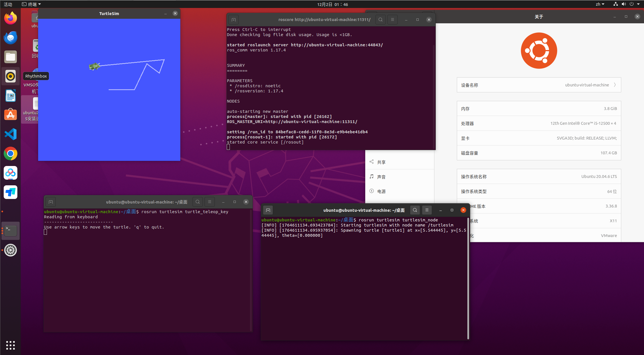Open clock and calendar in top bar
Screen dimensions: 644x355
point(332,4)
